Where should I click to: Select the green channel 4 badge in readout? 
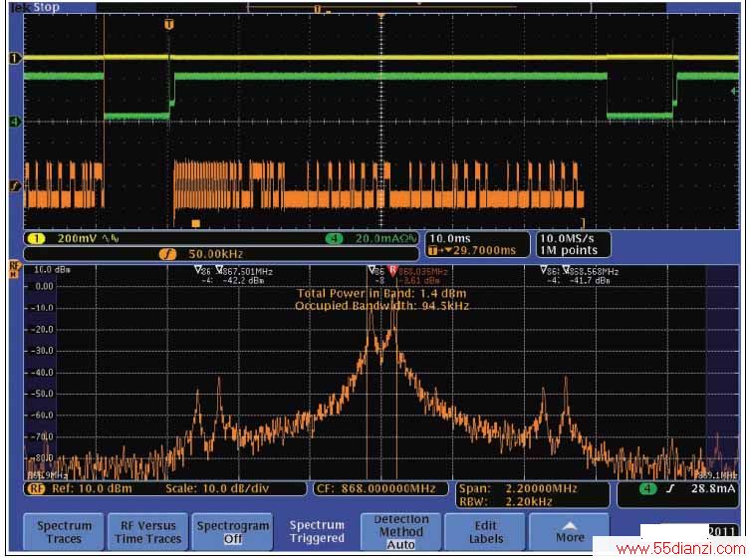[335, 238]
